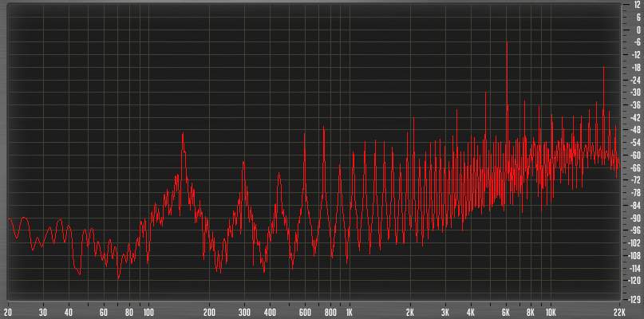Viewport: 644px width, 319px height.
Task: Click the -78 dB level scale label
Action: pos(635,192)
